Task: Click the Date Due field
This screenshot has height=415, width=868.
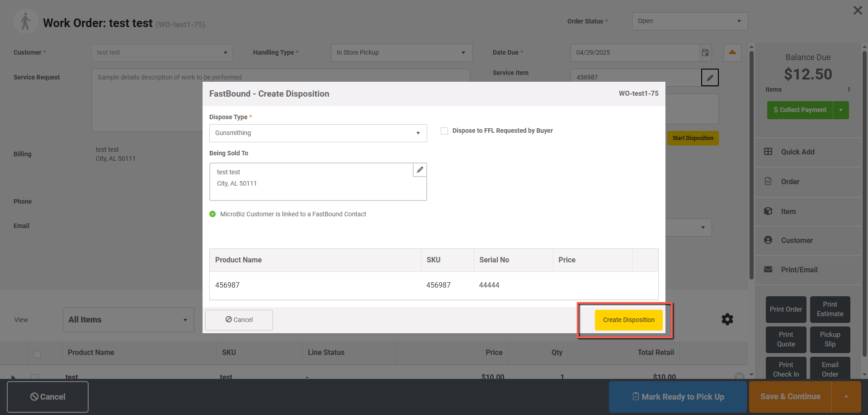Action: click(635, 52)
